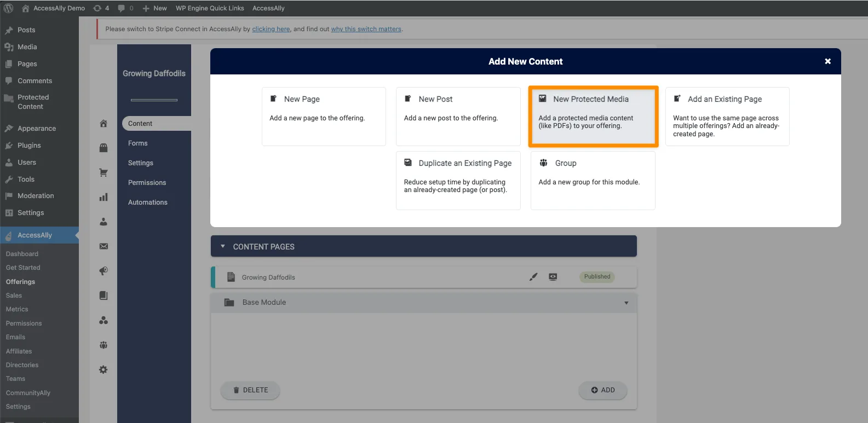The width and height of the screenshot is (868, 423).
Task: Select the New Protected Media option
Action: (x=593, y=116)
